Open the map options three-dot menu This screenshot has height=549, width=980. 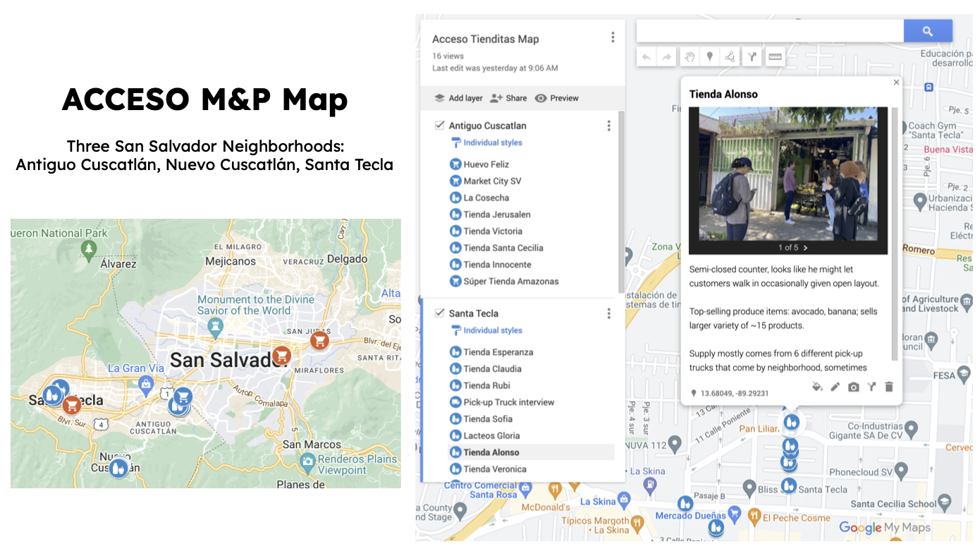pyautogui.click(x=613, y=37)
